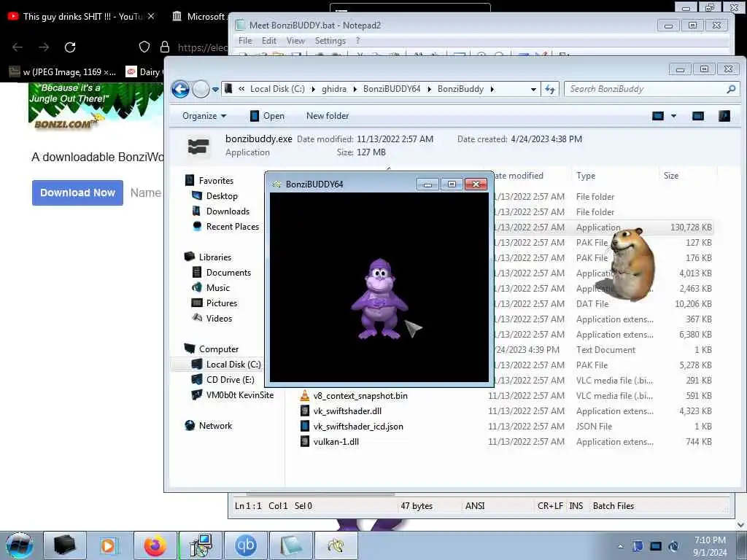Toggle the preview pane icon
The width and height of the screenshot is (747, 560).
(x=698, y=116)
